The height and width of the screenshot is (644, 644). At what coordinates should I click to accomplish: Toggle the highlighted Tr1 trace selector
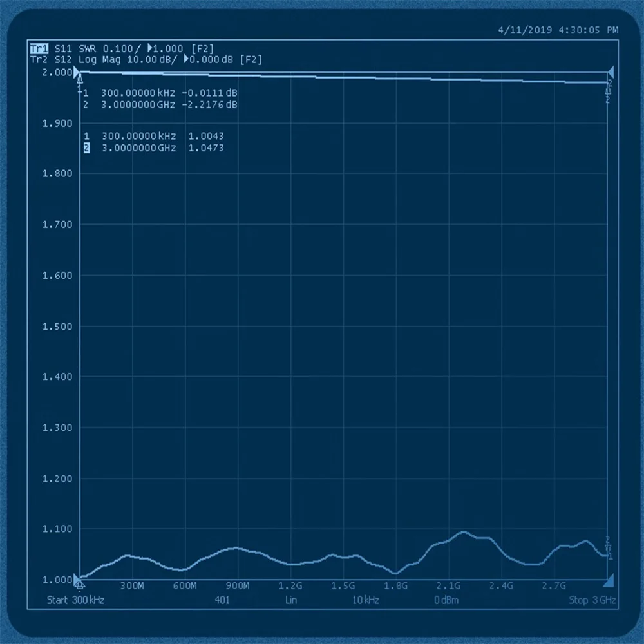(x=41, y=48)
